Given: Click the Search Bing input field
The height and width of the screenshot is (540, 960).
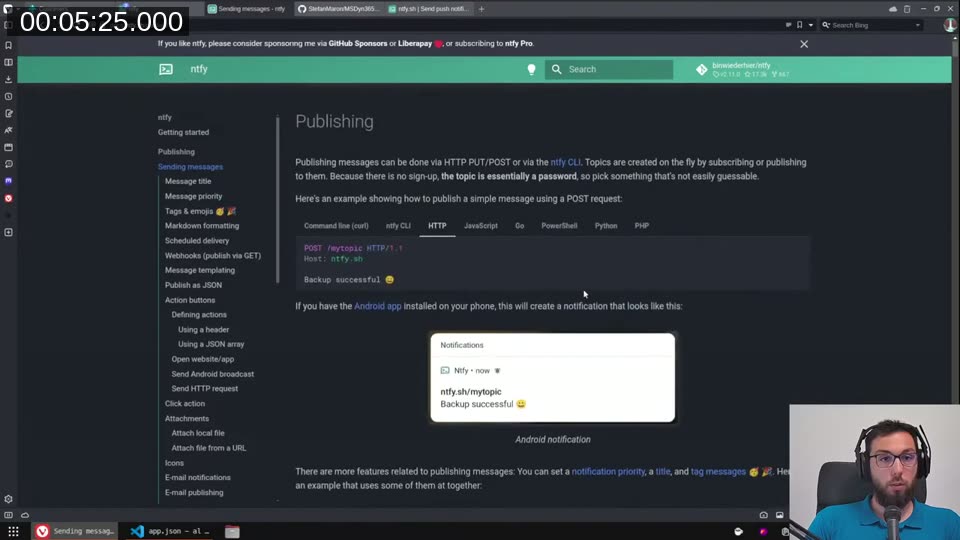Looking at the screenshot, I should tap(871, 25).
